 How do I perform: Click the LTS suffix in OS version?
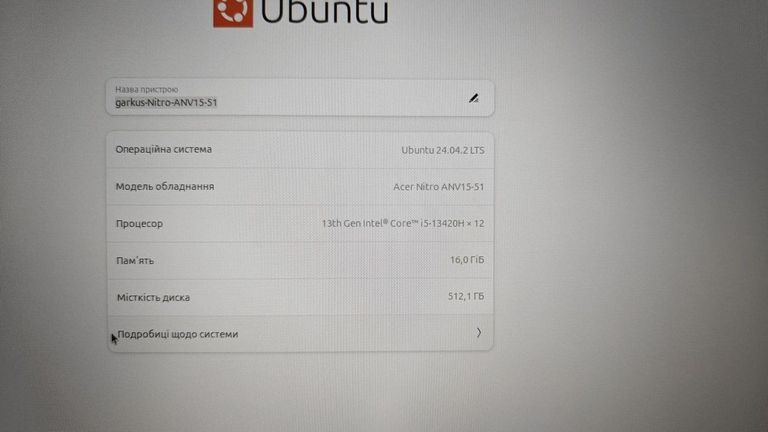[477, 150]
